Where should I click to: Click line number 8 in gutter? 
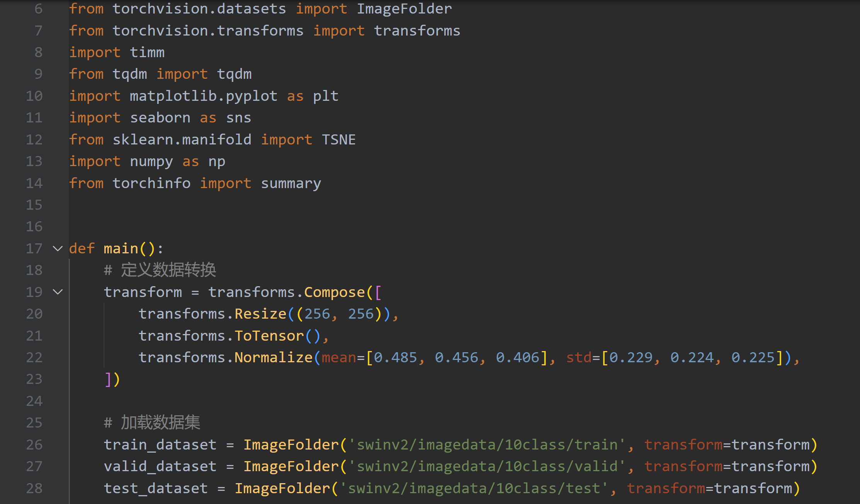point(38,52)
